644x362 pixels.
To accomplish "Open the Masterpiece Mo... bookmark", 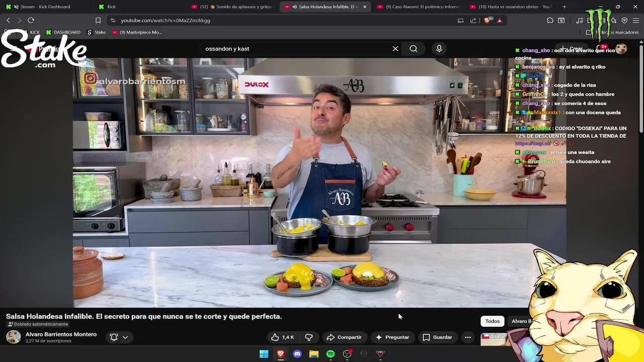I will pyautogui.click(x=137, y=32).
